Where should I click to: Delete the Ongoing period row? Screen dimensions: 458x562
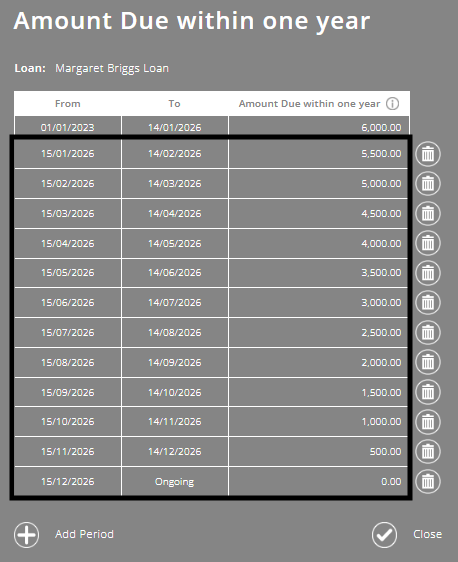(428, 481)
